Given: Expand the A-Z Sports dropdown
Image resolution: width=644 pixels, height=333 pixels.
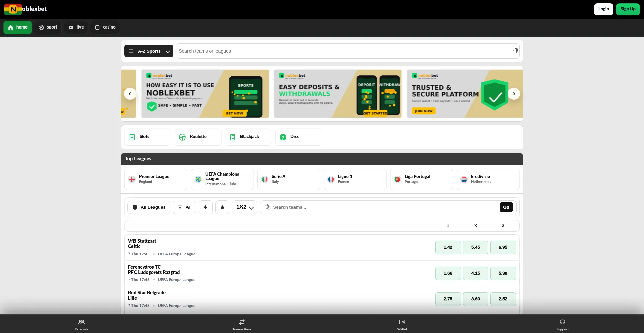Looking at the screenshot, I should (x=149, y=51).
